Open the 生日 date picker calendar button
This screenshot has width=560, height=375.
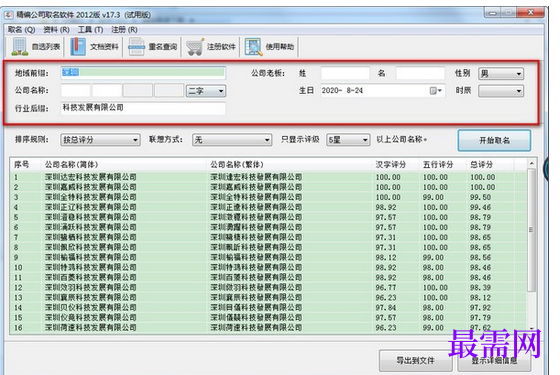436,91
